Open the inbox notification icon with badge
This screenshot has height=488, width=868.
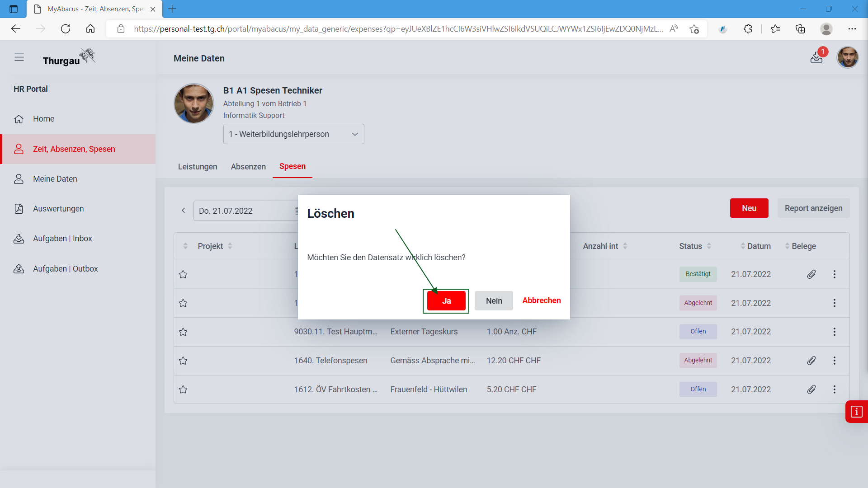pyautogui.click(x=816, y=57)
